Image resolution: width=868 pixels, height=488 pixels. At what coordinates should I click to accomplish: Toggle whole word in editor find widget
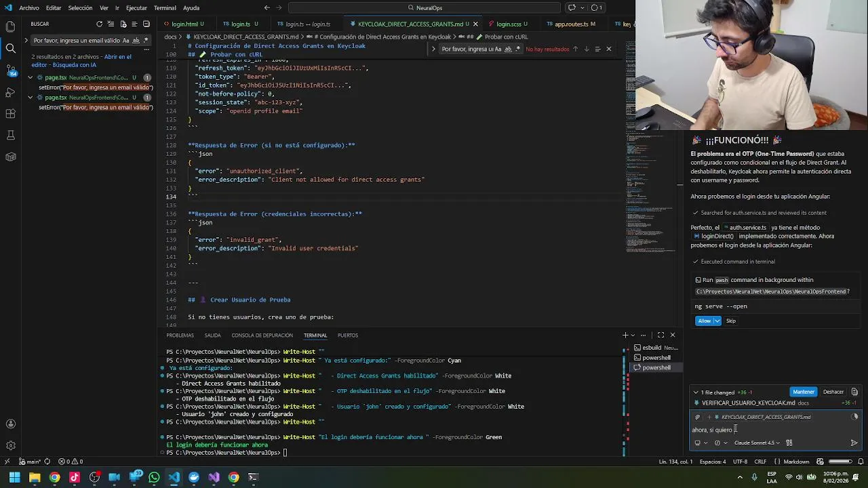(508, 49)
